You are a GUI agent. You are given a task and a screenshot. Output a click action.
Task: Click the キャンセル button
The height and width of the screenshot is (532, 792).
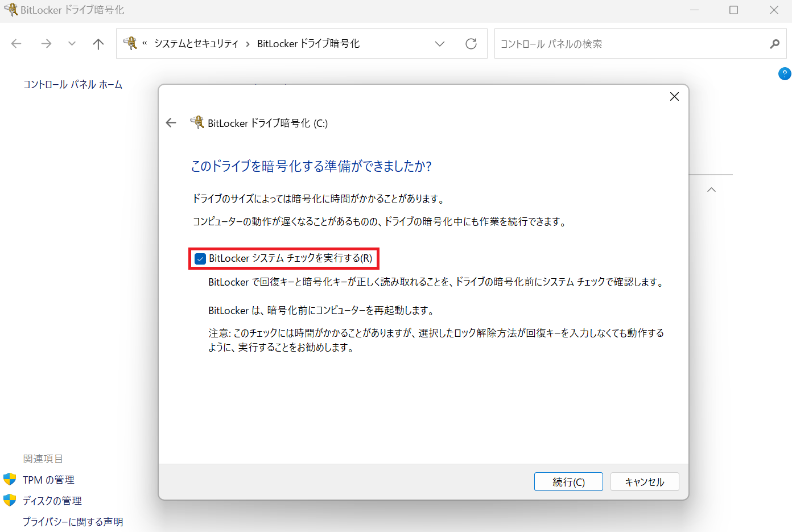click(x=645, y=482)
